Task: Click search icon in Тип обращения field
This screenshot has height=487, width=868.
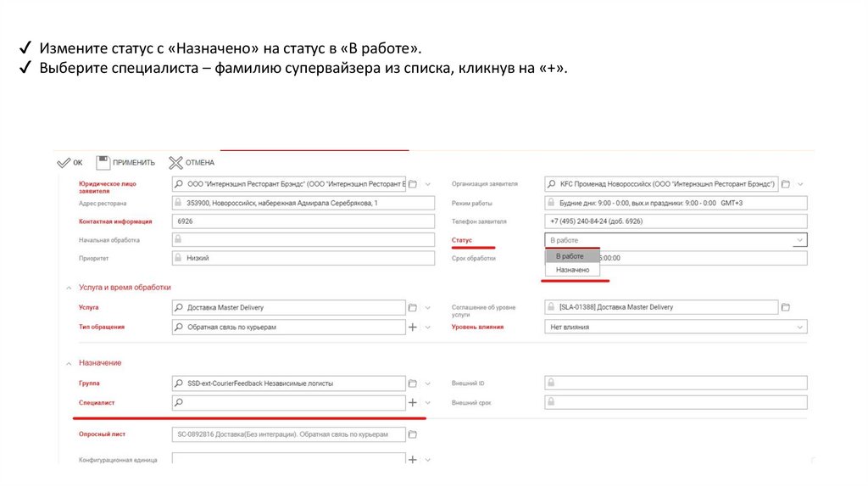Action: click(178, 327)
